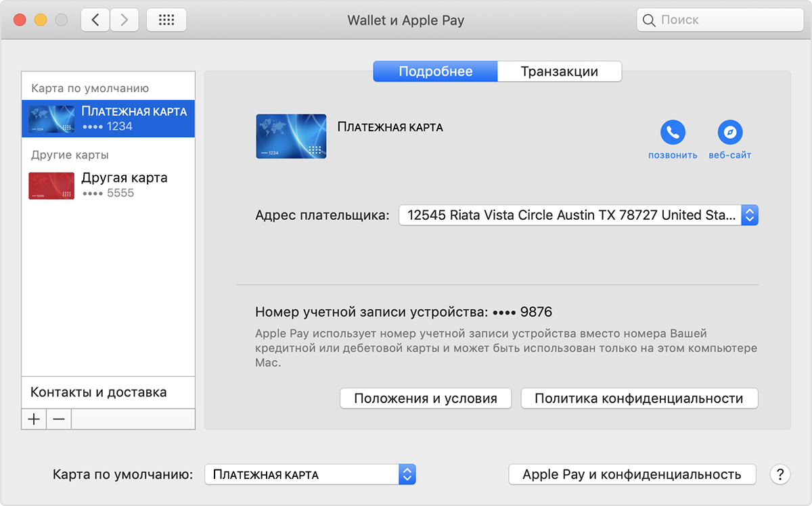Click the blue card thumbnail in details
This screenshot has width=812, height=506.
[291, 137]
